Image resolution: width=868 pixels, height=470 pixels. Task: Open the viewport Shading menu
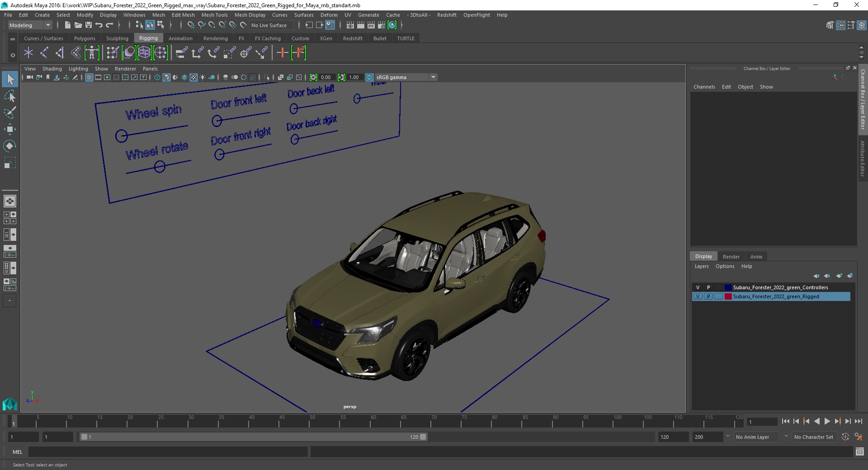click(x=52, y=69)
